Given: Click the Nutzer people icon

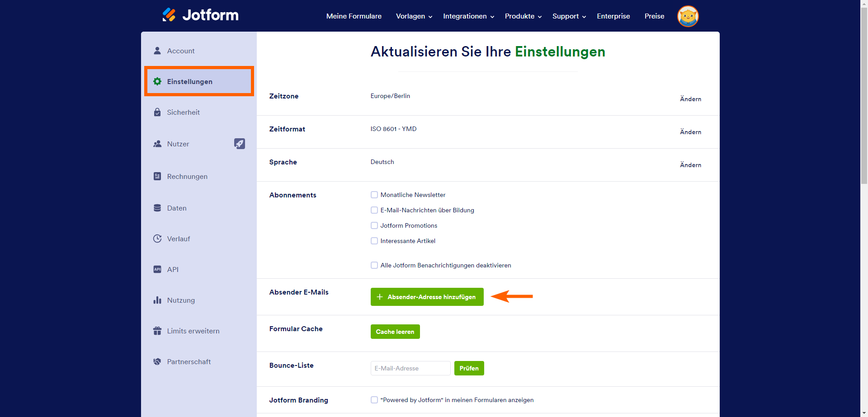Looking at the screenshot, I should tap(157, 144).
